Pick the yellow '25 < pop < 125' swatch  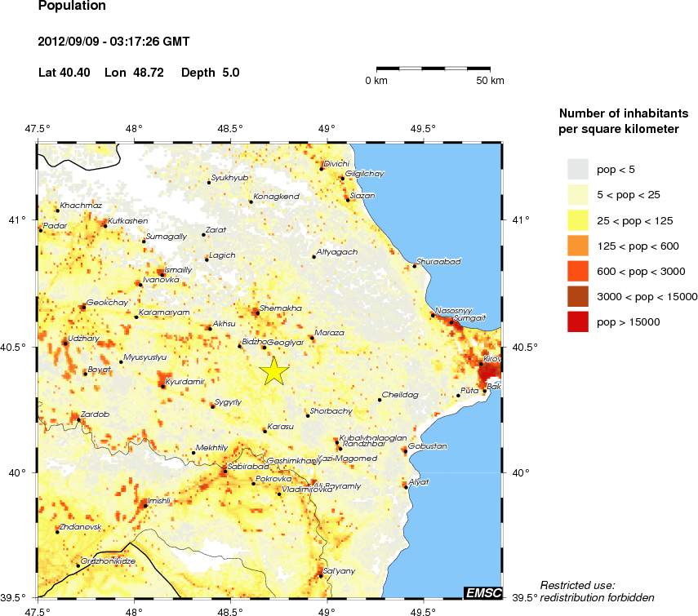(578, 220)
